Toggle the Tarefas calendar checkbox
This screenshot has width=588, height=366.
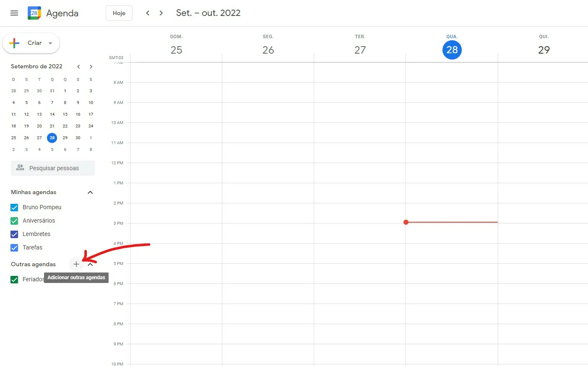(x=14, y=247)
